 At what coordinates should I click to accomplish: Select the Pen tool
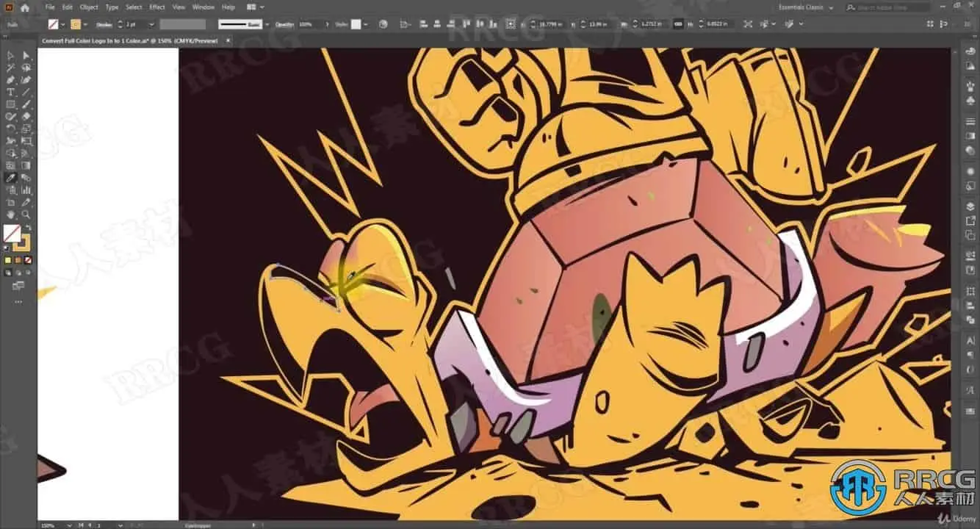(11, 80)
